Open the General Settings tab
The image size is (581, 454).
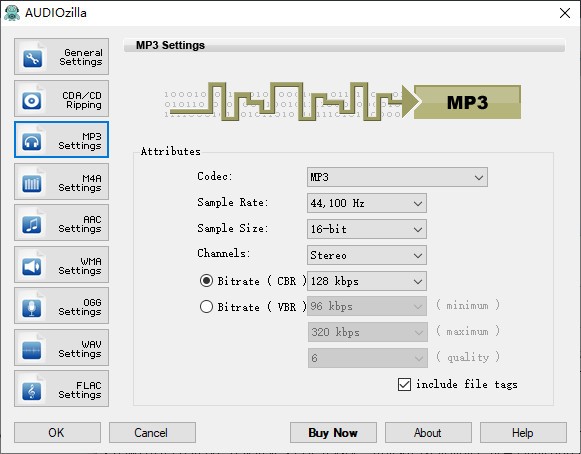coord(62,56)
